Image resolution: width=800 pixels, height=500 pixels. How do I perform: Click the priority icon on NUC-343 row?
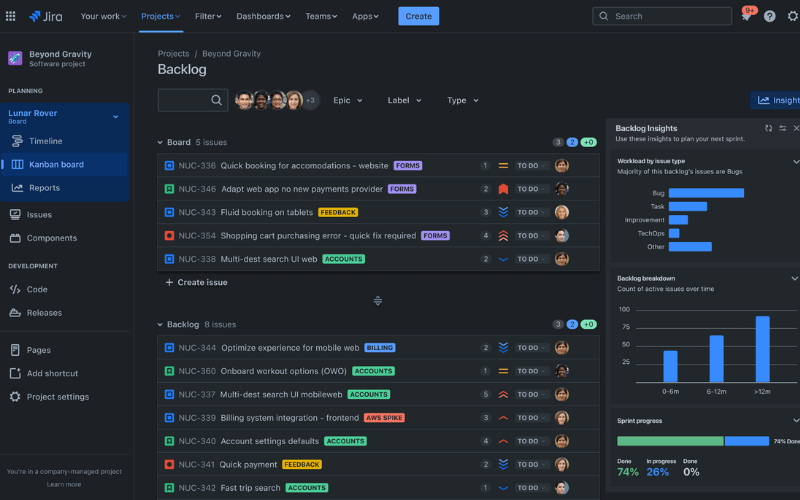pos(503,212)
